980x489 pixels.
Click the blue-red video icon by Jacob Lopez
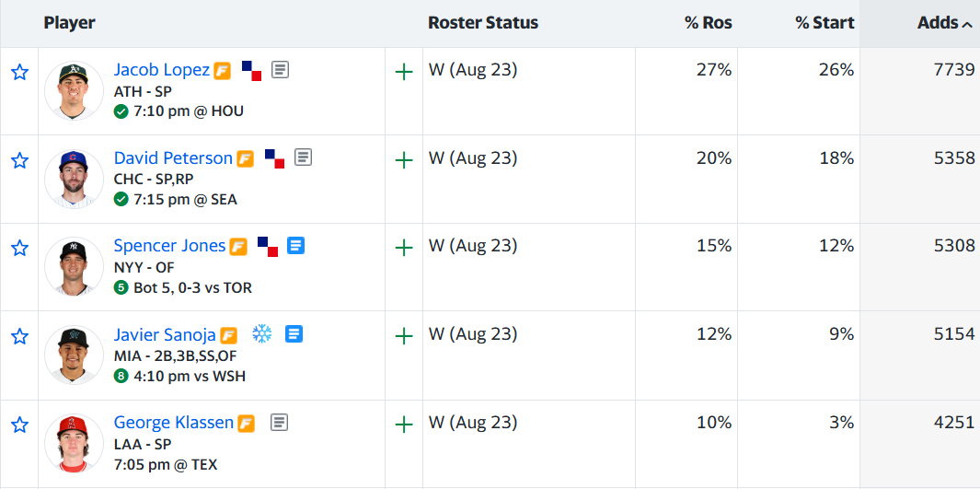[x=252, y=71]
